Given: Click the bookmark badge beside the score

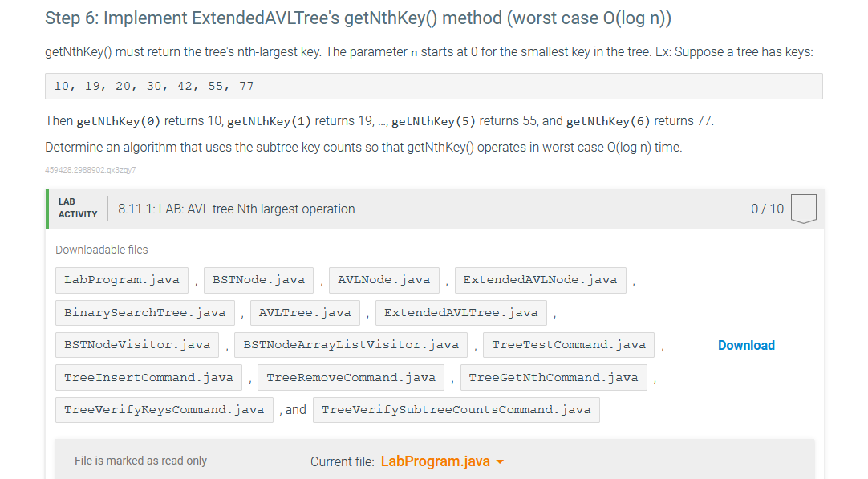Looking at the screenshot, I should (802, 209).
